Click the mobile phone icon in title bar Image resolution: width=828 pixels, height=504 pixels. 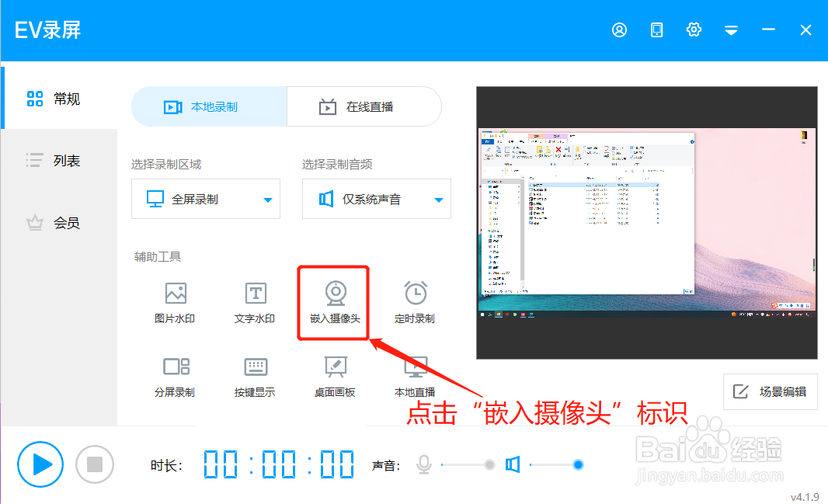656,30
